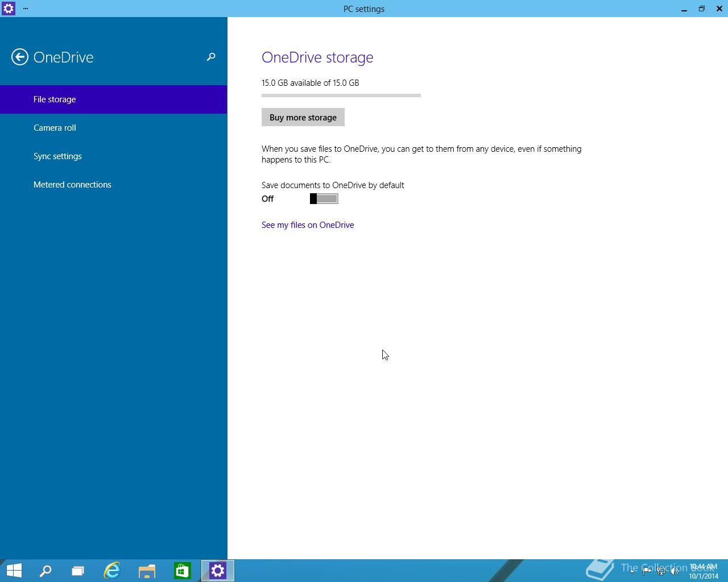Click the network tray icon

(x=661, y=571)
